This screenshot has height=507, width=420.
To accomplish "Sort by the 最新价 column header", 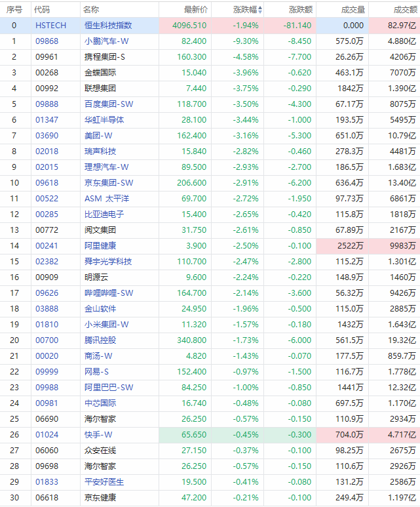I will coord(196,10).
